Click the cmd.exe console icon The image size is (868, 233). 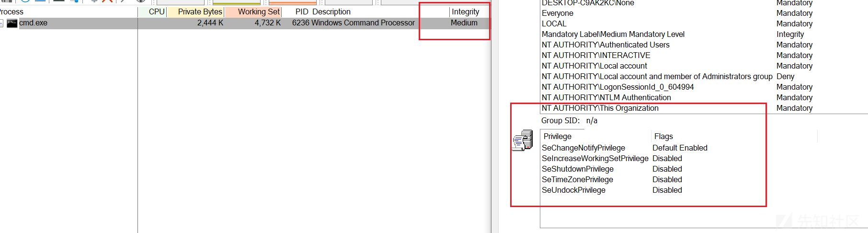(12, 23)
